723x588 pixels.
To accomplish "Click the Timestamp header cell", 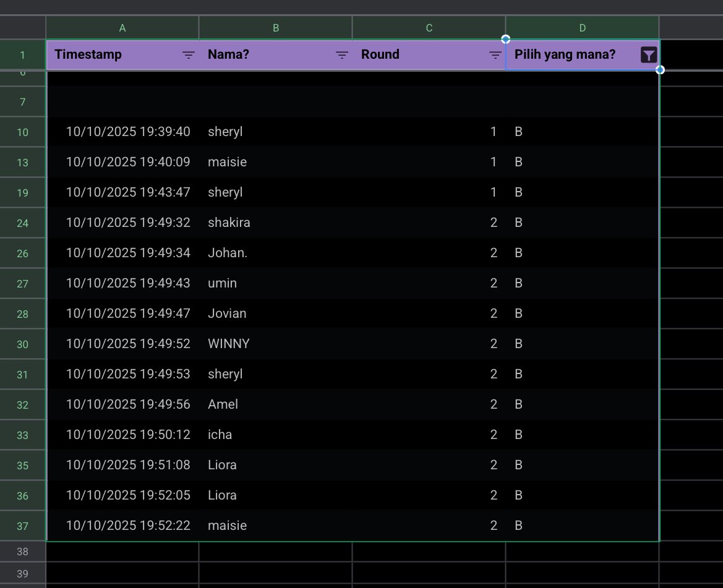I will [x=122, y=55].
